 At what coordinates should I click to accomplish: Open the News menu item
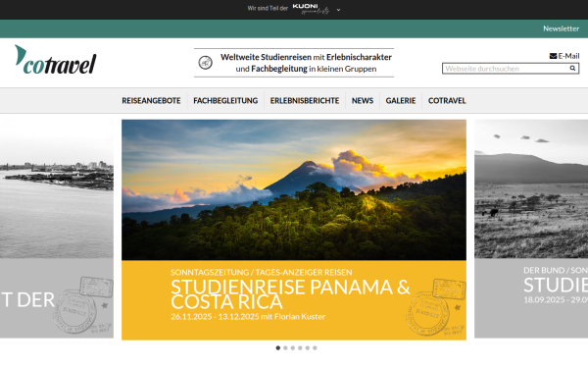363,101
